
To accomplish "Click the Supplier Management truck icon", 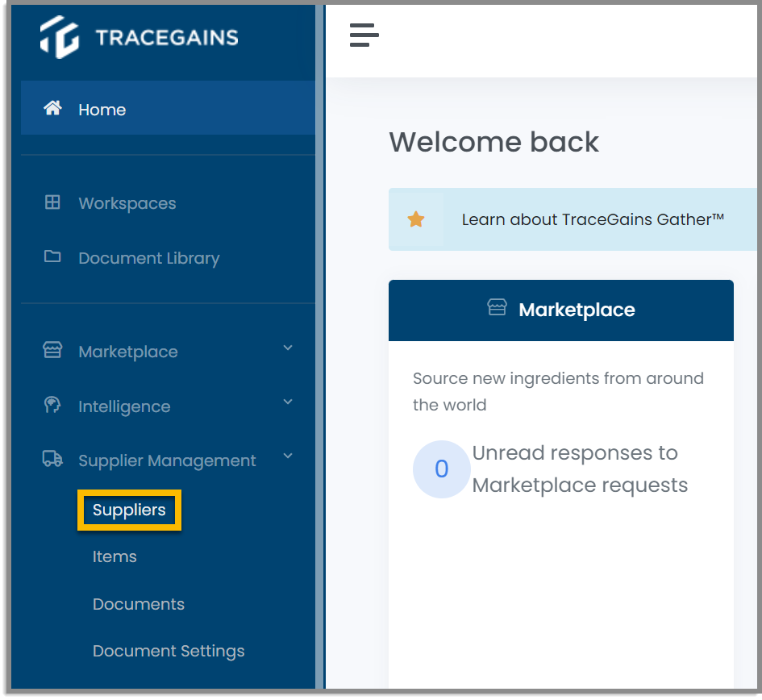I will click(x=52, y=457).
